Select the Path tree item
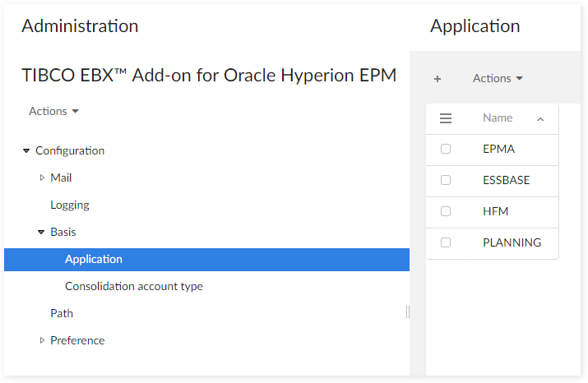Image resolution: width=588 pixels, height=383 pixels. 62,313
